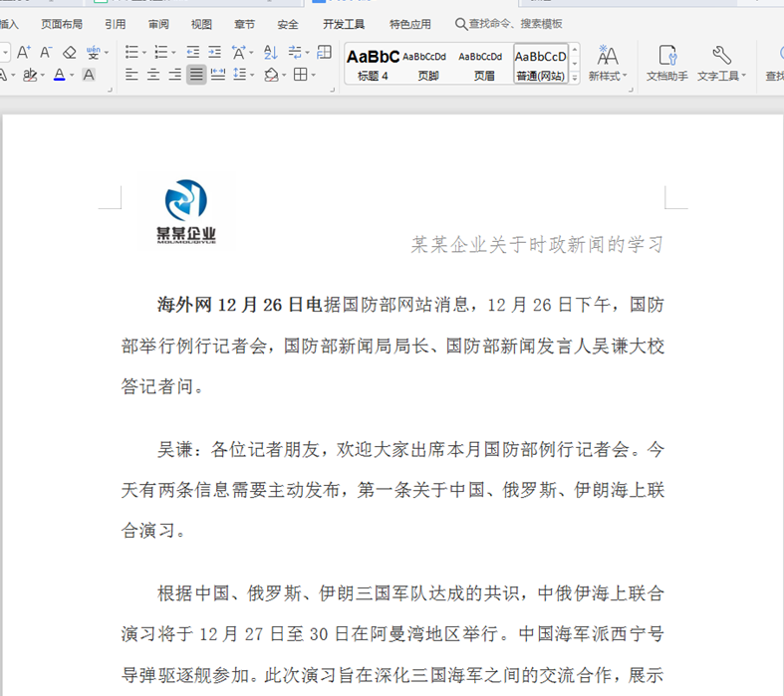Increase the paragraph indent
Screen dimensions: 784x696
214,53
